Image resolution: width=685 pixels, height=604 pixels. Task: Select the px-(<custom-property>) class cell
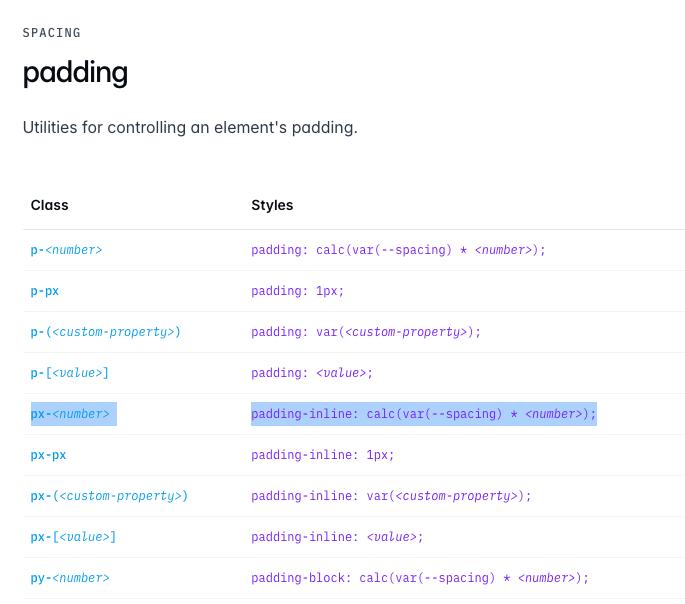click(x=109, y=496)
